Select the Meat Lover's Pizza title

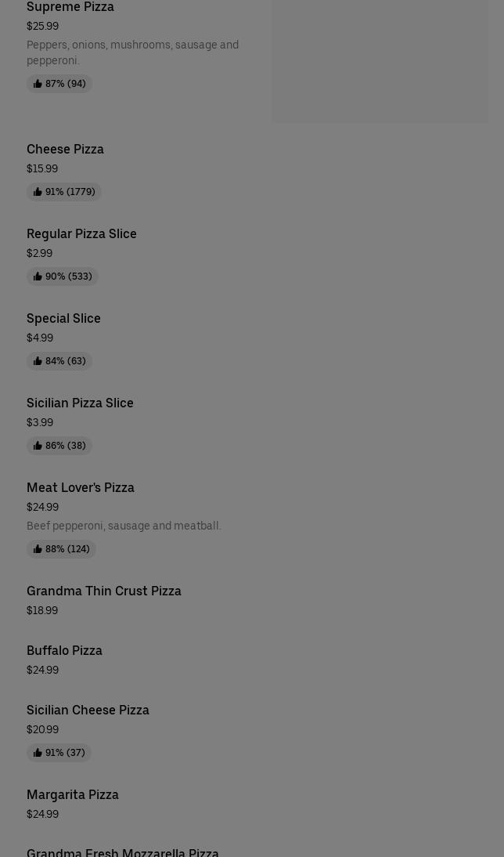pyautogui.click(x=81, y=487)
